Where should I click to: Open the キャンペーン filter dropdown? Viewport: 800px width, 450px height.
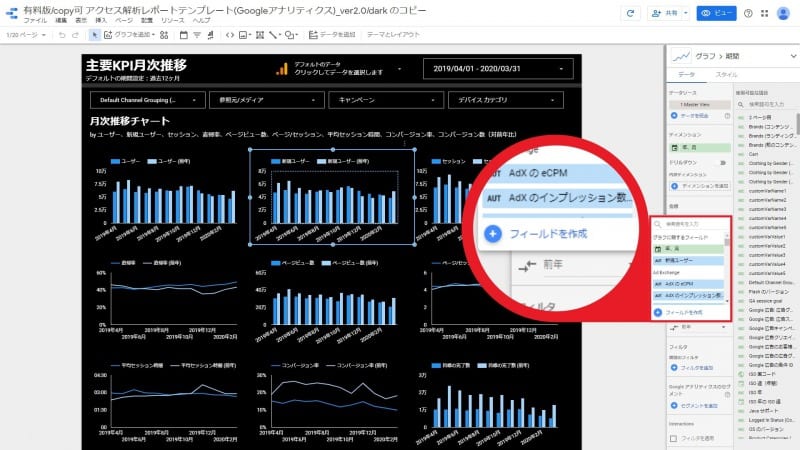386,100
